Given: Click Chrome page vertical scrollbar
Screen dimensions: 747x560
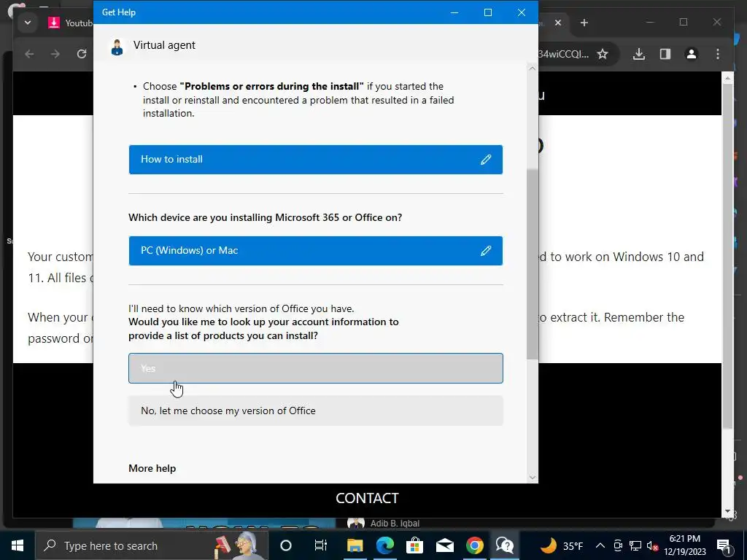Looking at the screenshot, I should point(727,254).
